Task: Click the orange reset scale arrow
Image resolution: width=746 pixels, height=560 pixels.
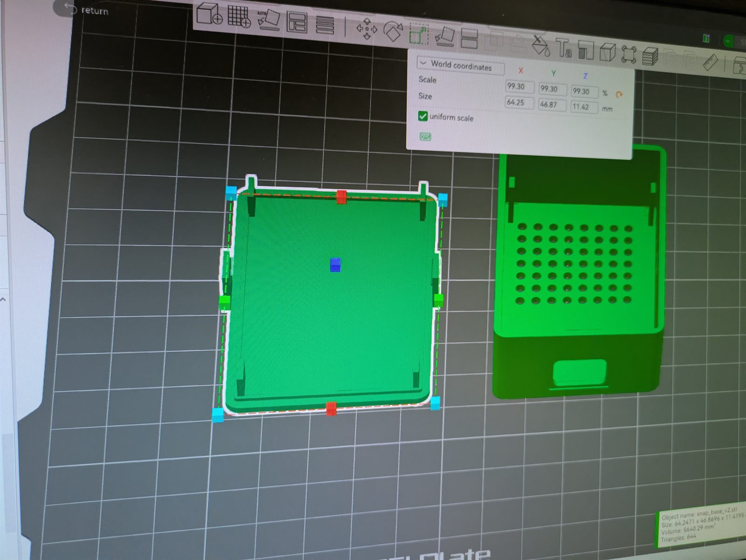Action: (619, 95)
